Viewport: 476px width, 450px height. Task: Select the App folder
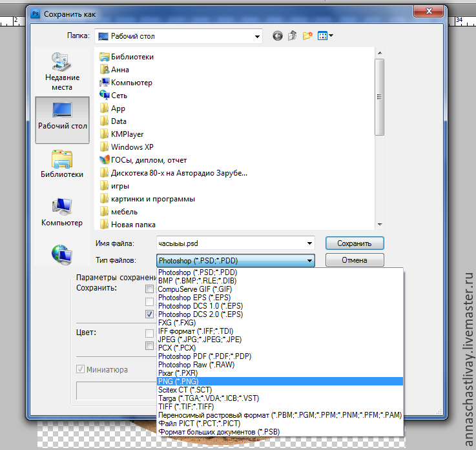click(112, 108)
